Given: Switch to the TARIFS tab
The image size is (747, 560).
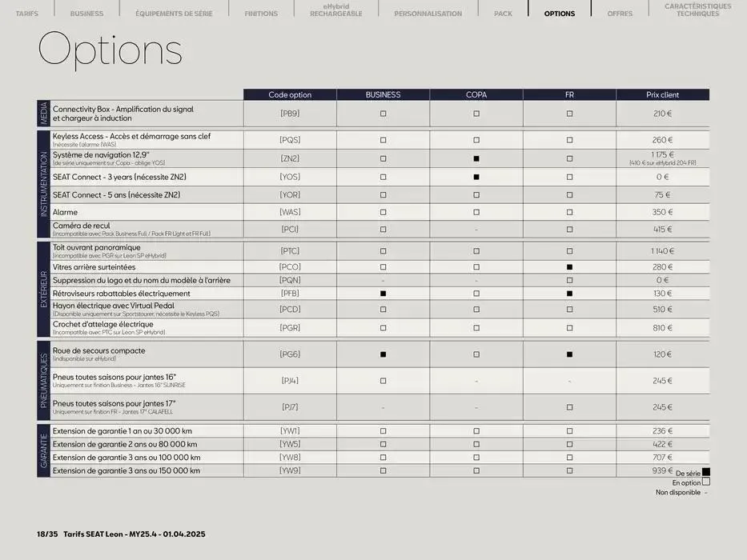Looking at the screenshot, I should point(26,13).
